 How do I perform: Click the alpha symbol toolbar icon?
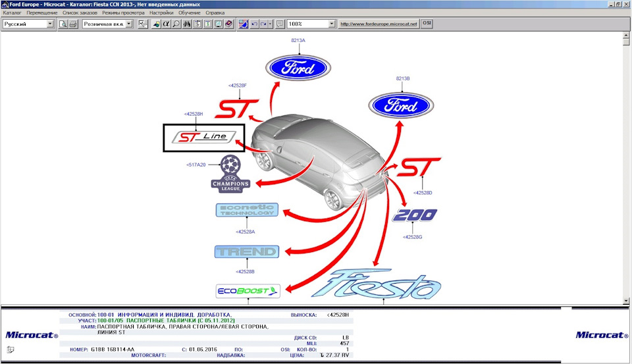coord(166,24)
